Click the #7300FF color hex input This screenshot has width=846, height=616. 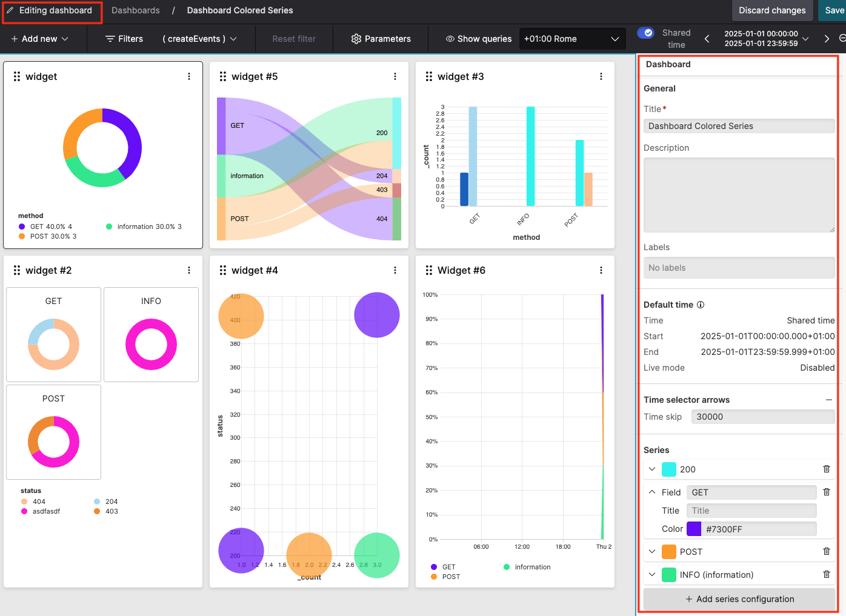click(x=759, y=529)
